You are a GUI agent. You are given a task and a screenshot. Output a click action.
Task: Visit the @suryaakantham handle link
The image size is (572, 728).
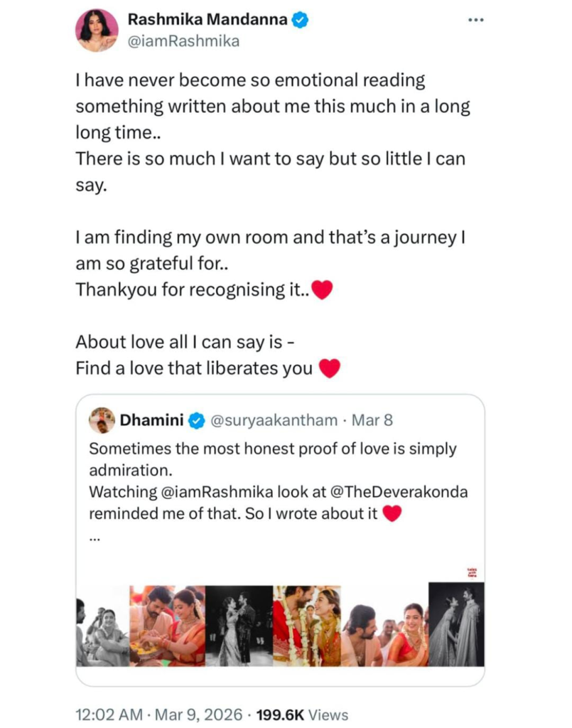click(x=274, y=420)
